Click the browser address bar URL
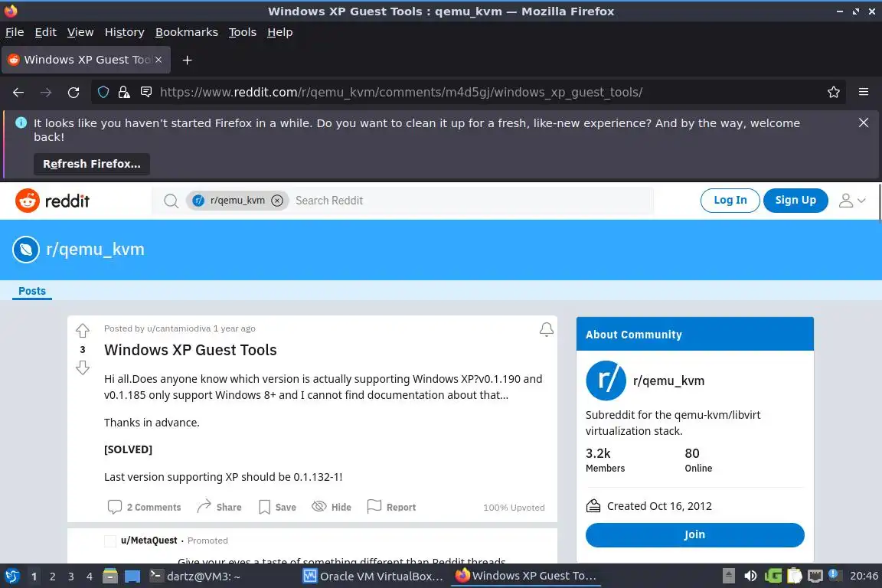The image size is (882, 588). (401, 93)
